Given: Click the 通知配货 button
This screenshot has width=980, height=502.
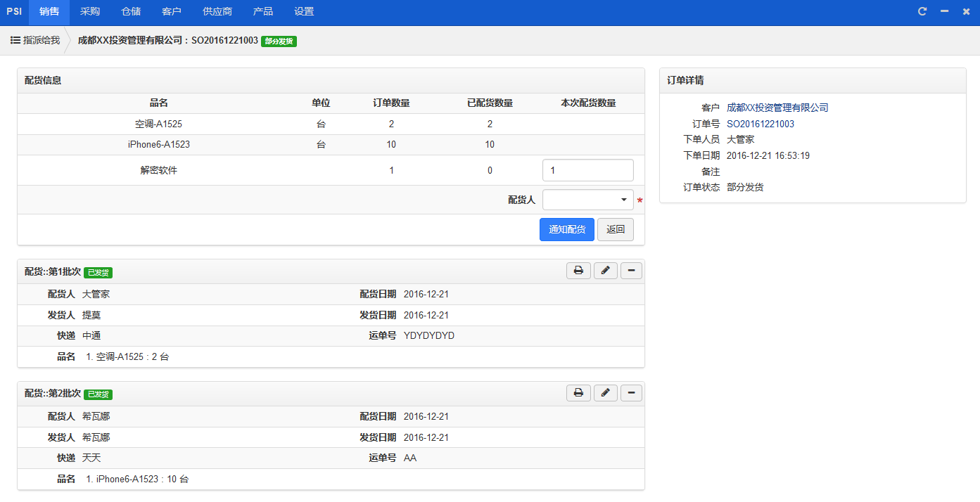Looking at the screenshot, I should pos(567,230).
